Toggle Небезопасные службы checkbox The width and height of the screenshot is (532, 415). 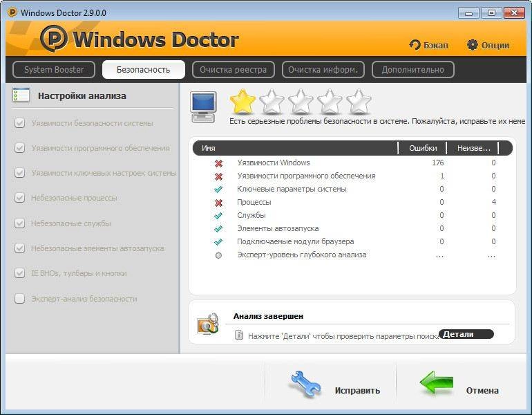pos(19,223)
